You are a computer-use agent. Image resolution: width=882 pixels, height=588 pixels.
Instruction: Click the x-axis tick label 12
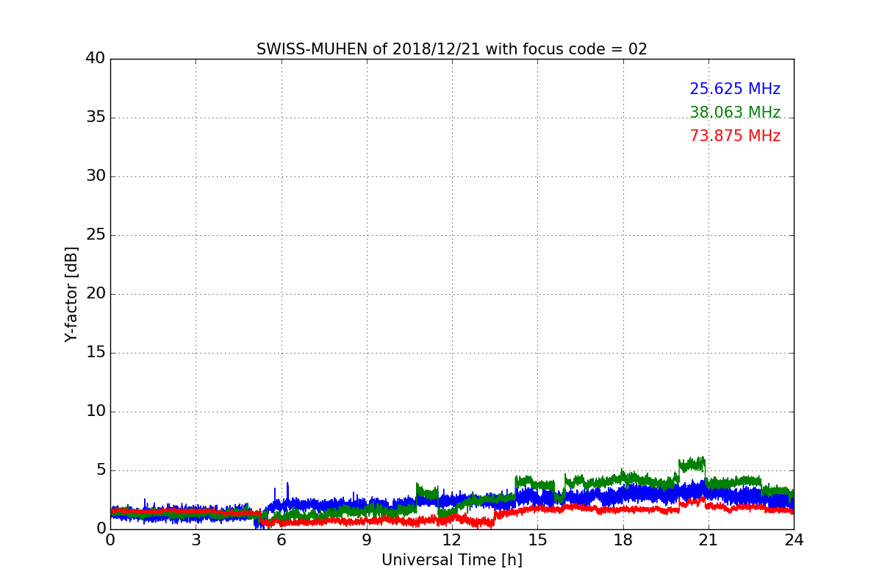click(x=452, y=539)
